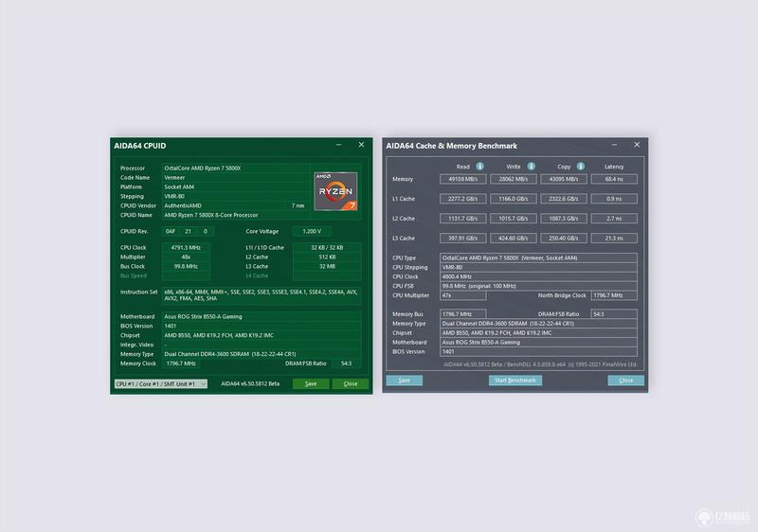
Task: Select L1 Cache Read value 2277.2 GB/s
Action: (462, 199)
